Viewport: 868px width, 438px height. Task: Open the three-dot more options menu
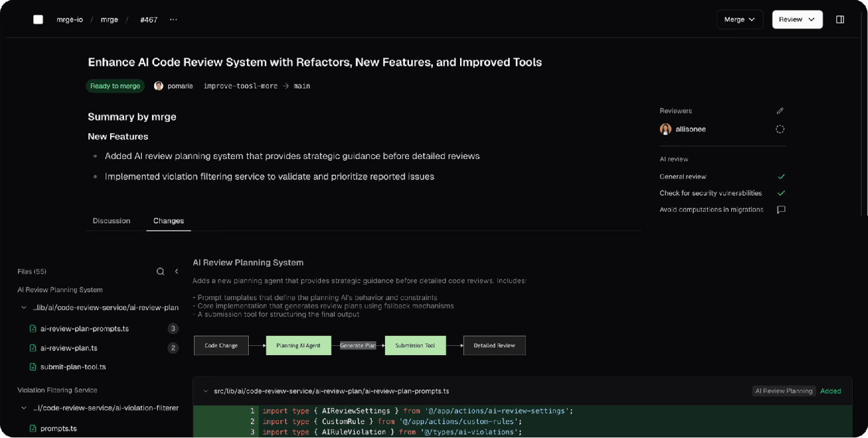click(x=174, y=19)
